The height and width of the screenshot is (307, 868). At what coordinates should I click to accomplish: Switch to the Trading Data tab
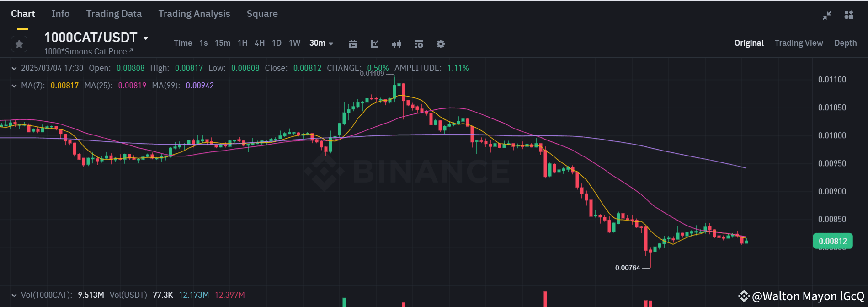114,14
